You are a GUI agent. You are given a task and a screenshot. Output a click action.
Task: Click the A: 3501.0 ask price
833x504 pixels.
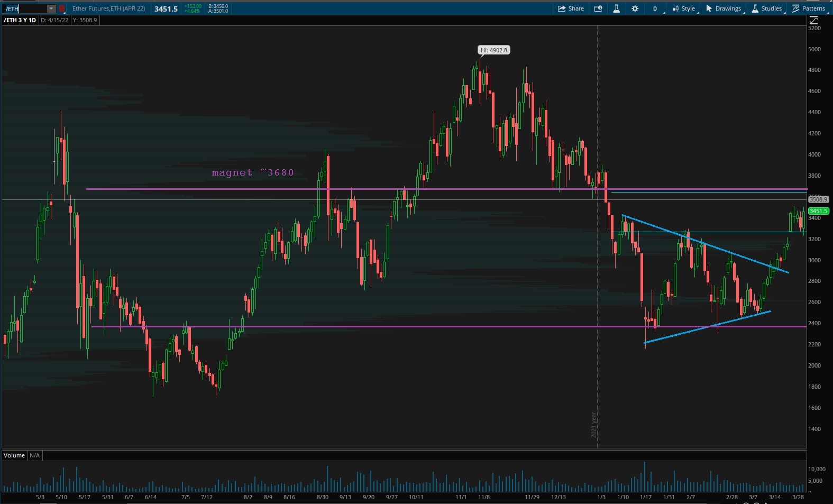[218, 11]
